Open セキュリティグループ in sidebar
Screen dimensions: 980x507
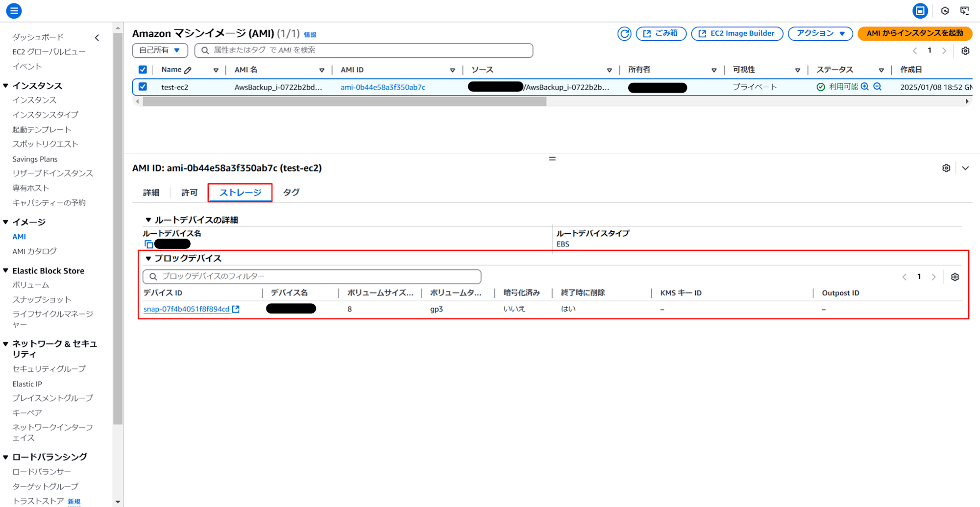pos(49,369)
